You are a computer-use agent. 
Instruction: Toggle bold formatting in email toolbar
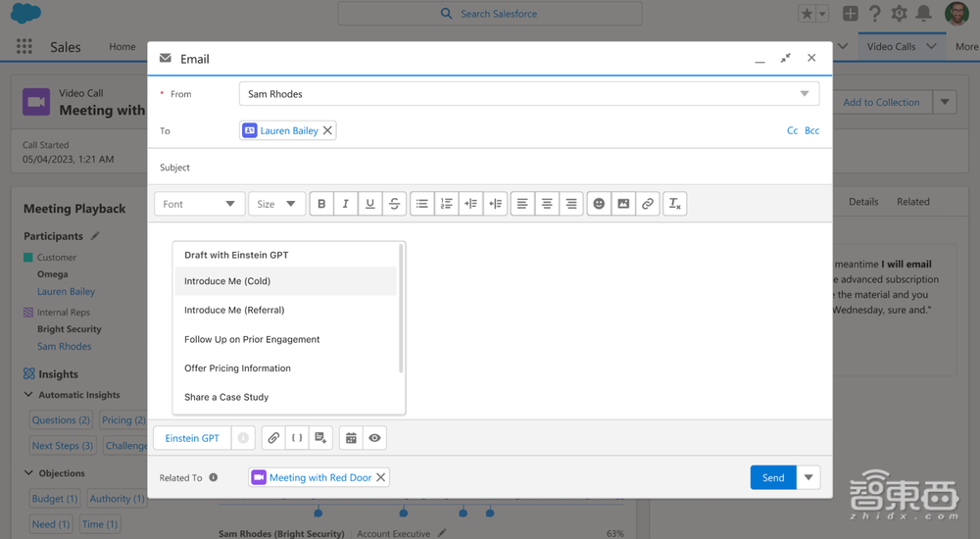click(321, 204)
